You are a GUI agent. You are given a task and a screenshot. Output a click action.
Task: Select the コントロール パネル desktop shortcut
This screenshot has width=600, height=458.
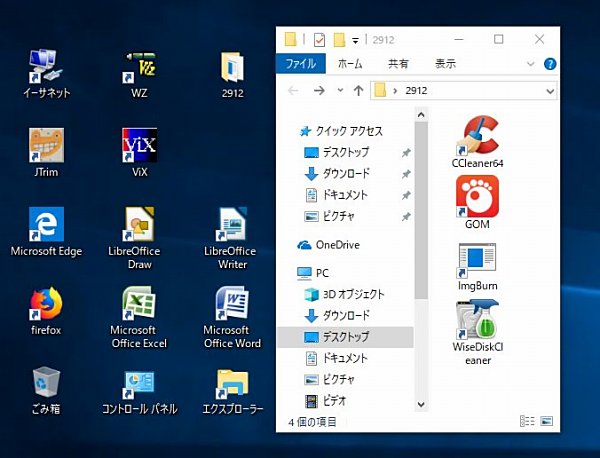click(x=139, y=392)
